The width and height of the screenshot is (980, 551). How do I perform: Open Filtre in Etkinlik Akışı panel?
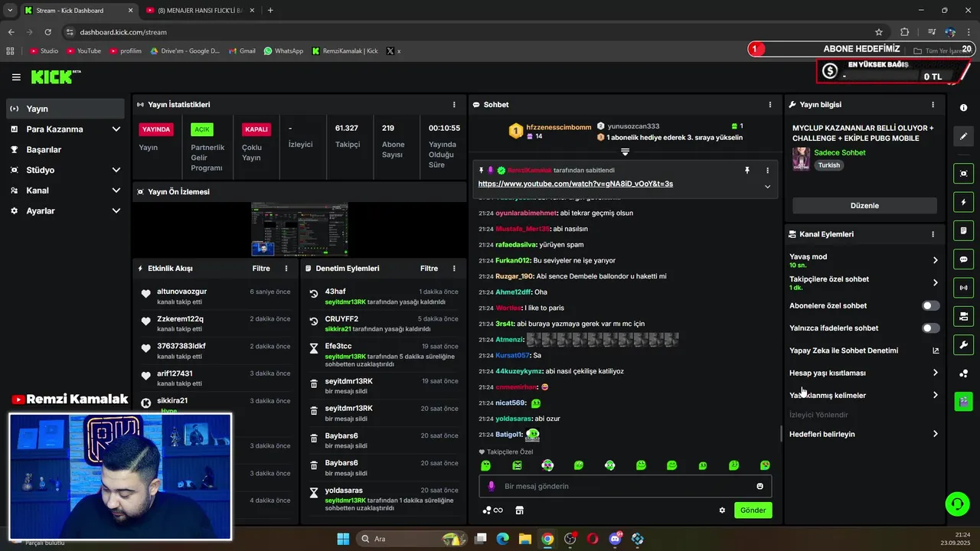pos(261,269)
